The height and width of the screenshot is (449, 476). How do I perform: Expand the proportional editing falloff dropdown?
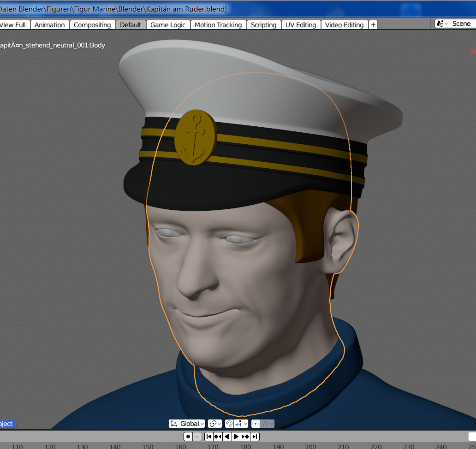point(268,424)
